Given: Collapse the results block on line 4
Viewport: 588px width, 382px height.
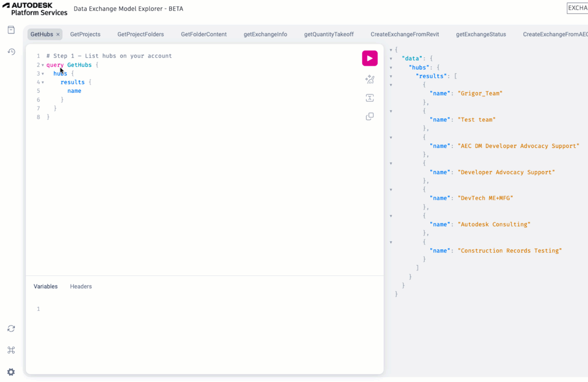Looking at the screenshot, I should click(43, 83).
